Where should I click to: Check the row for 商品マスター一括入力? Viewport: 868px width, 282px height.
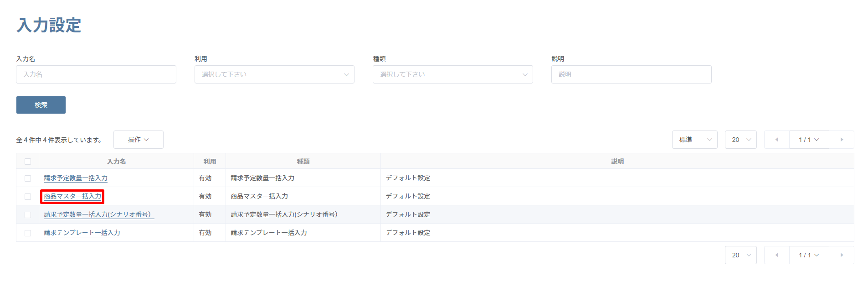point(28,197)
